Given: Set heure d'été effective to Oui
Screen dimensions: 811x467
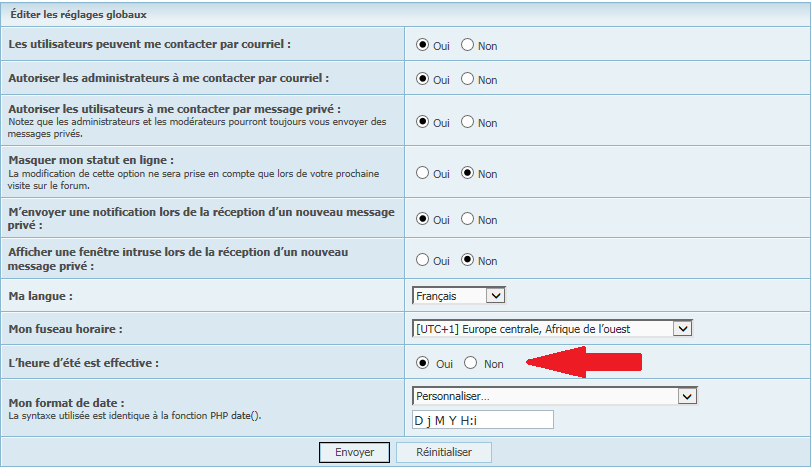Looking at the screenshot, I should (422, 363).
